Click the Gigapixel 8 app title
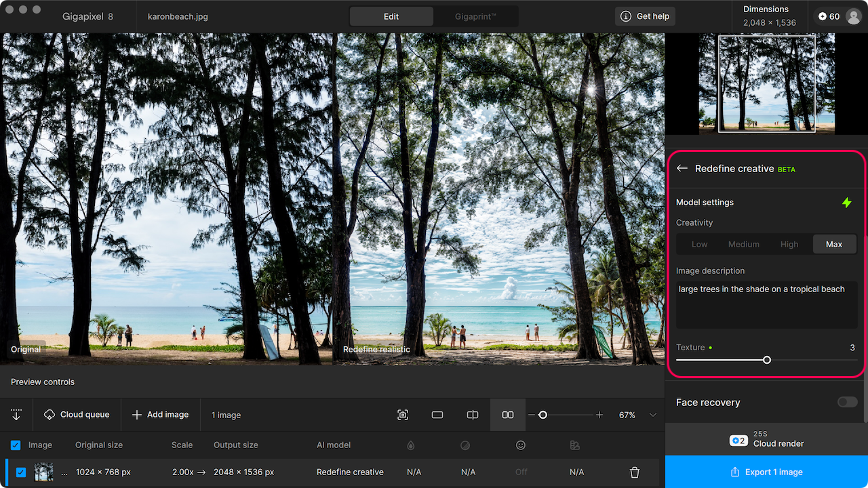Image resolution: width=868 pixels, height=488 pixels. tap(87, 16)
